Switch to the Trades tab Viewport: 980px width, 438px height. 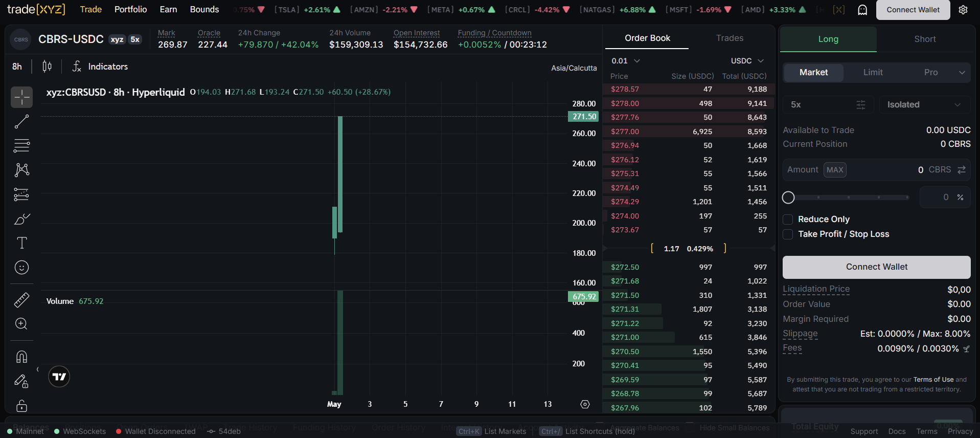pyautogui.click(x=730, y=38)
